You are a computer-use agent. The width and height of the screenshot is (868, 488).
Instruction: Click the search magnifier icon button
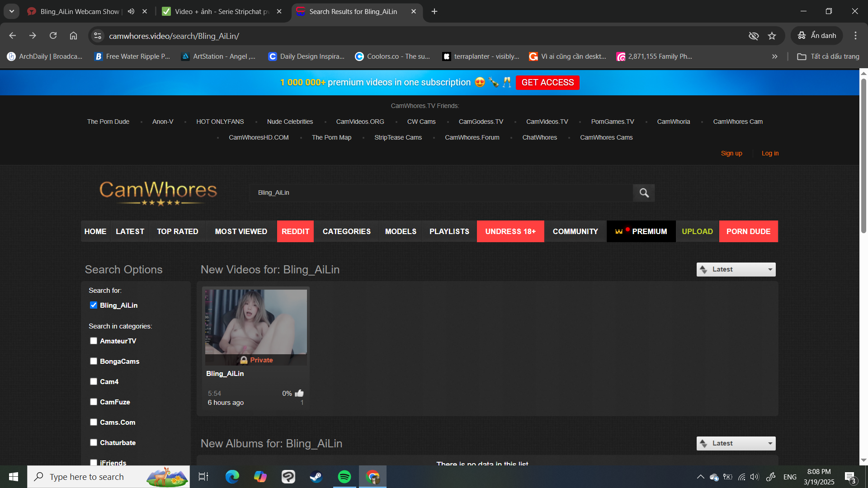[644, 193]
